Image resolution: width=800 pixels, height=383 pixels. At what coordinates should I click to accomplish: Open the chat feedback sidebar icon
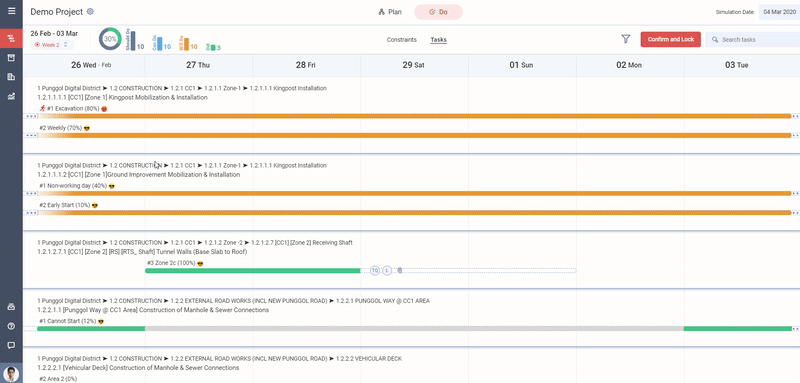11,346
